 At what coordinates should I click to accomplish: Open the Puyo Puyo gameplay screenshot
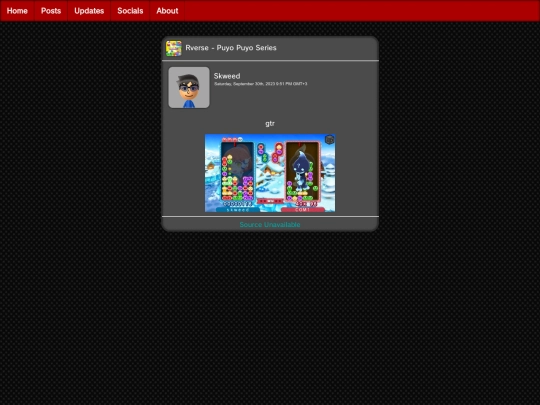tap(270, 173)
